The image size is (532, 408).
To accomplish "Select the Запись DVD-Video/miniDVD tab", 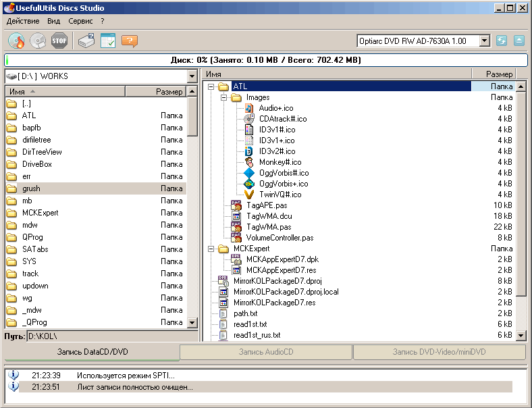I will click(439, 352).
